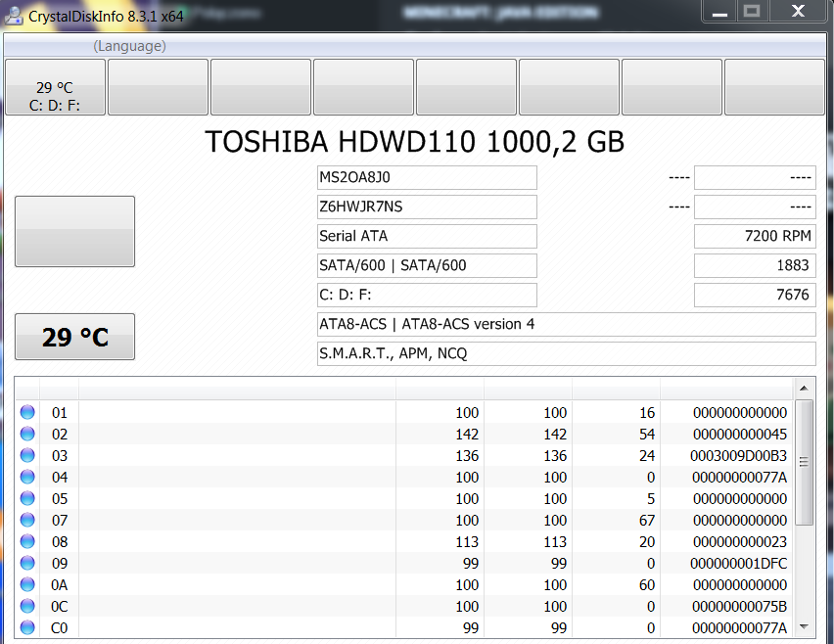The image size is (834, 644).
Task: Click the blue status icon for attribute 08
Action: tap(27, 541)
